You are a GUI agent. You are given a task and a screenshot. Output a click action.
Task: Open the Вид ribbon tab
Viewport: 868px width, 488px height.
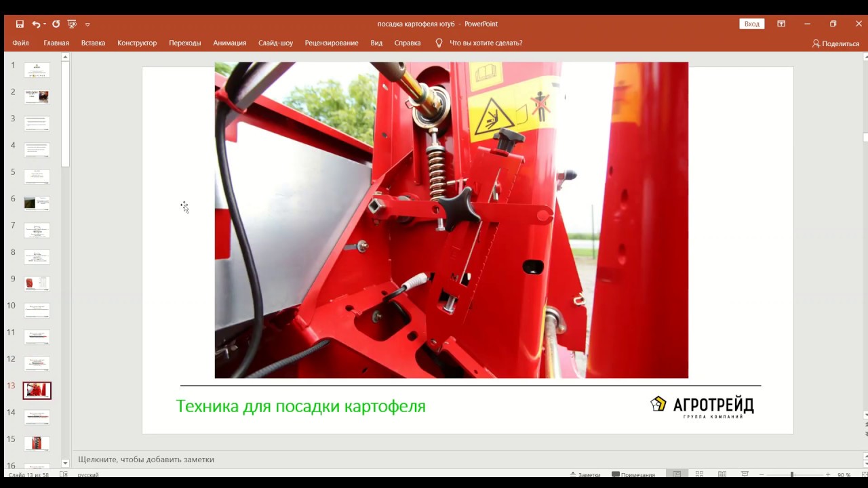(x=376, y=43)
